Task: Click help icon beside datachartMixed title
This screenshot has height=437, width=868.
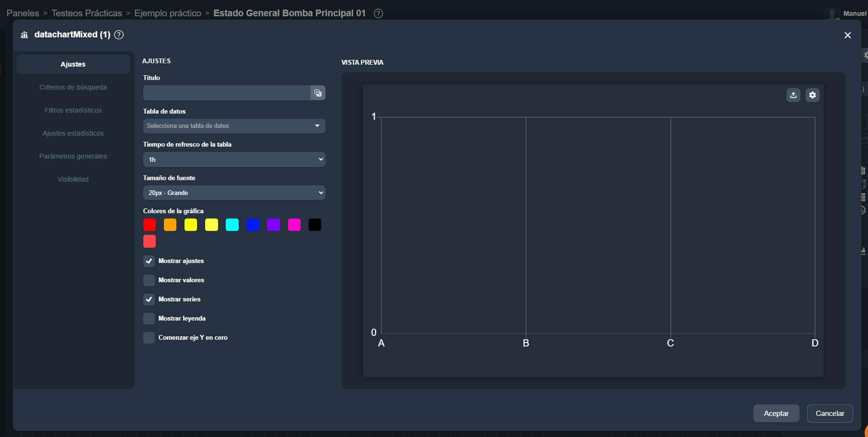Action: click(119, 35)
